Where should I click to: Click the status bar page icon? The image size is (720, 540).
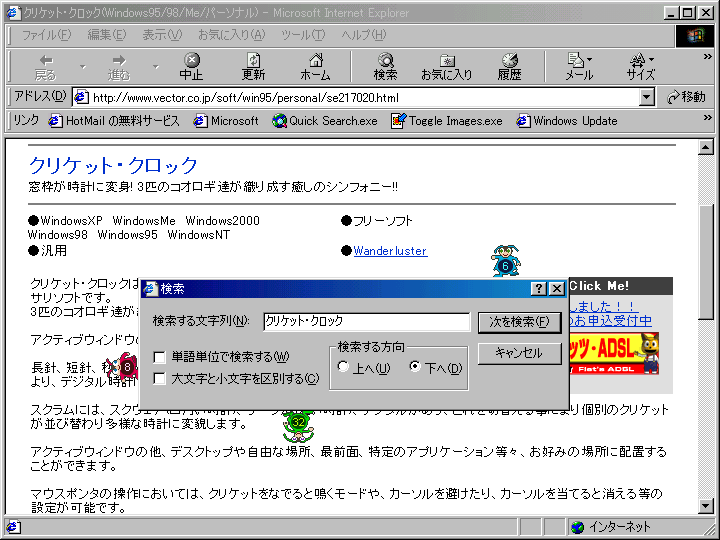(x=13, y=527)
